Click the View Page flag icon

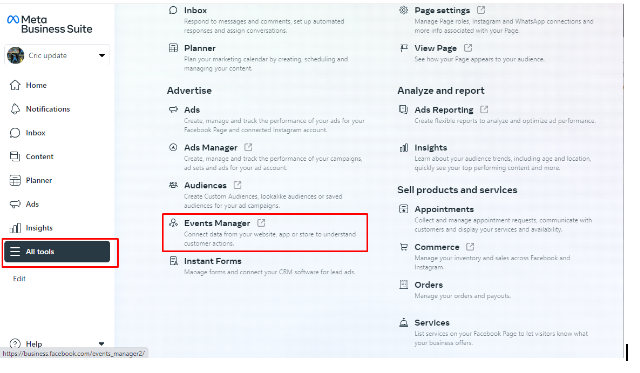pyautogui.click(x=404, y=48)
